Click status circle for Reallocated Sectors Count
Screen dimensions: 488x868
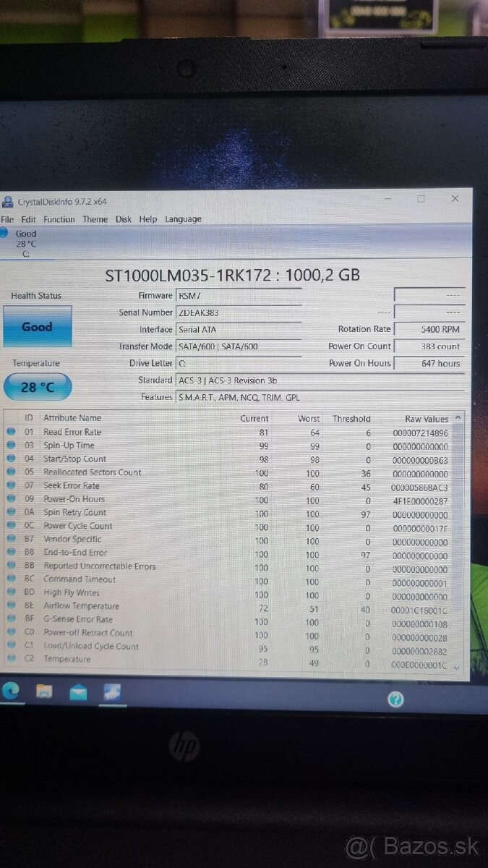11,472
